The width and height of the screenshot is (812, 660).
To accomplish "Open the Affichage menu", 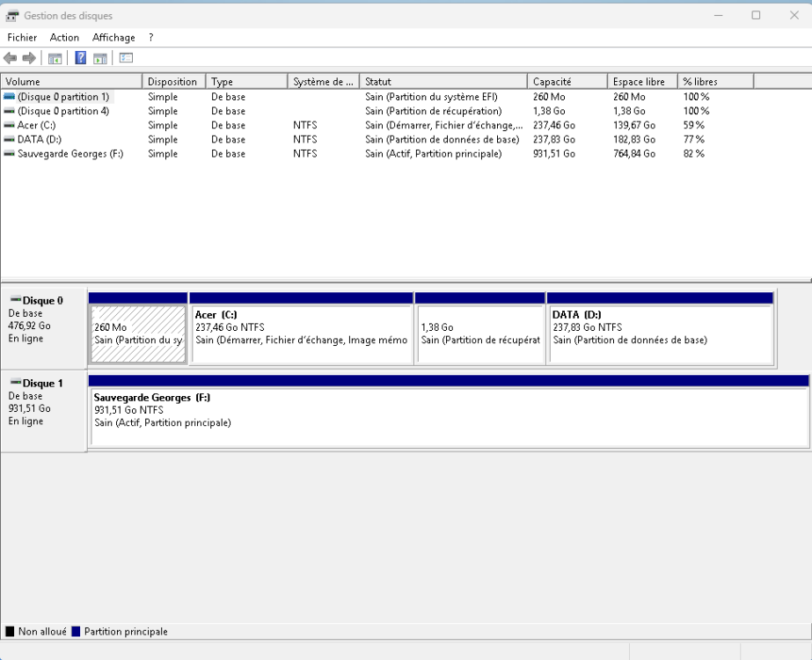I will pyautogui.click(x=113, y=37).
